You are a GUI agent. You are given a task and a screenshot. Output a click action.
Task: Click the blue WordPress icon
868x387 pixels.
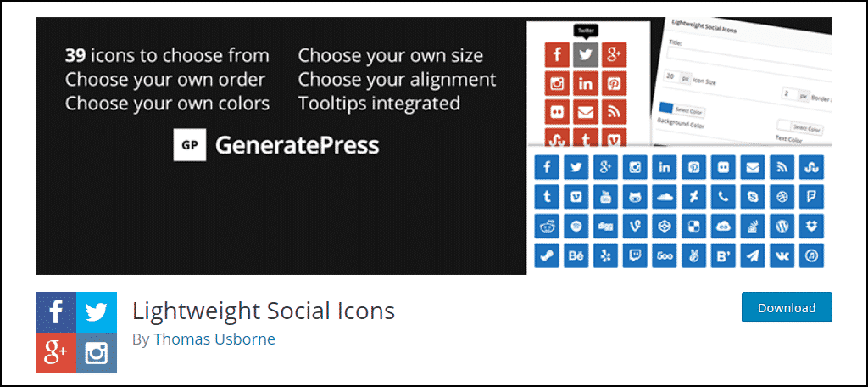click(782, 226)
